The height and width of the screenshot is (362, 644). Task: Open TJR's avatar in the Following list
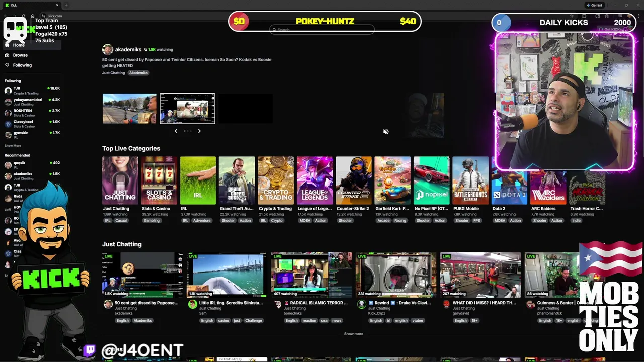8,90
